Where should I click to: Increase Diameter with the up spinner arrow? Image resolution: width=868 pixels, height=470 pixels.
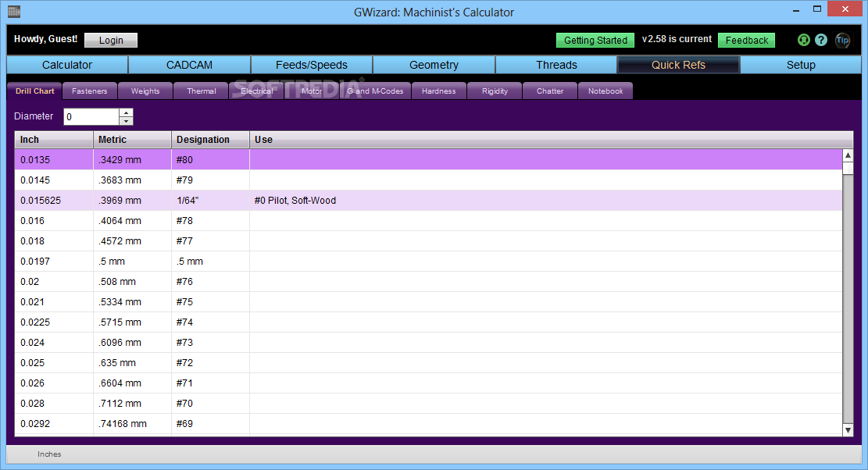pyautogui.click(x=127, y=112)
